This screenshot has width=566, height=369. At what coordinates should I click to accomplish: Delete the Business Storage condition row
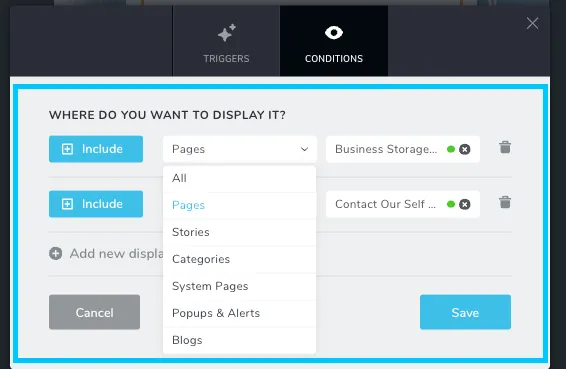click(x=505, y=147)
